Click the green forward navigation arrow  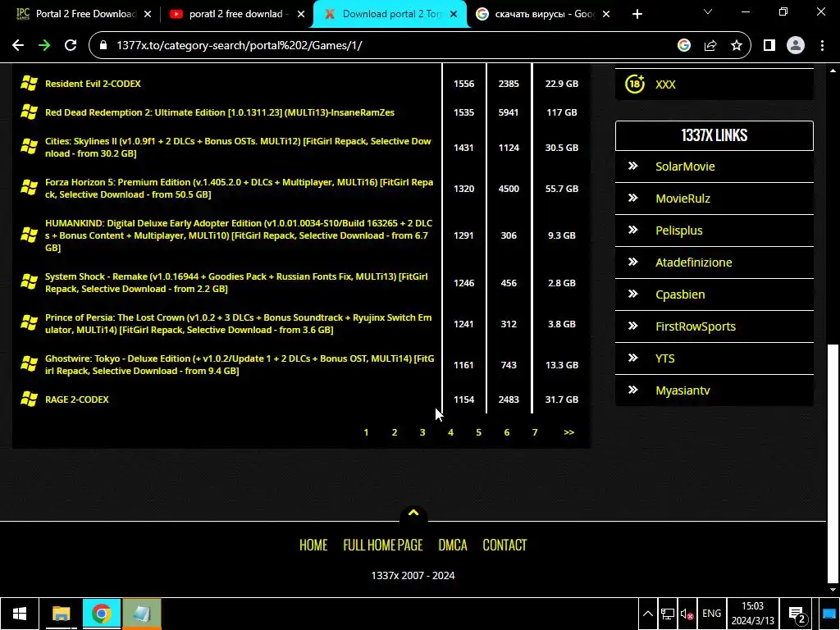point(44,46)
